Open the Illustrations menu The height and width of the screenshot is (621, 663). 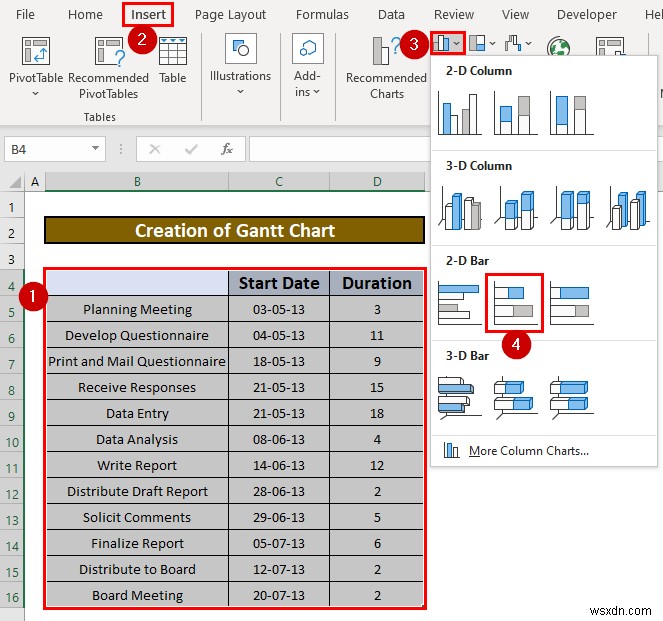240,65
